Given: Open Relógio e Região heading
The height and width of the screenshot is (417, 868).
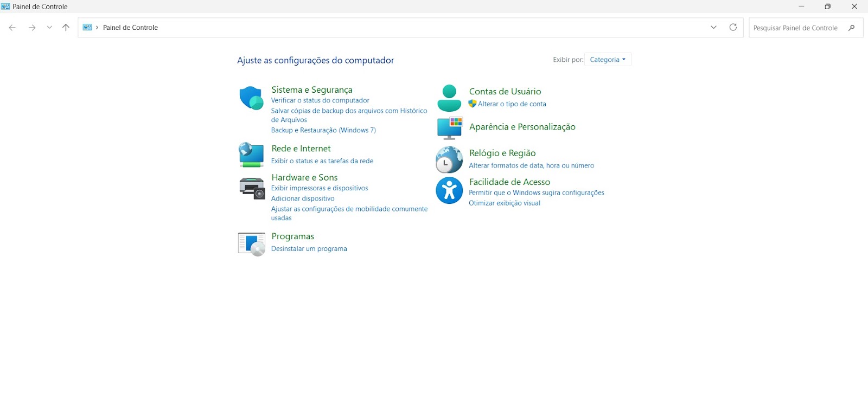Looking at the screenshot, I should [x=502, y=153].
